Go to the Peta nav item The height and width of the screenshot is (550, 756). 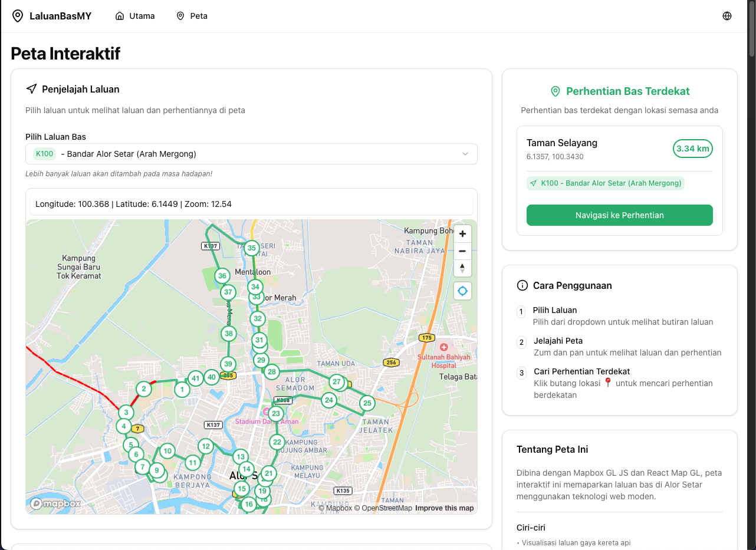192,16
